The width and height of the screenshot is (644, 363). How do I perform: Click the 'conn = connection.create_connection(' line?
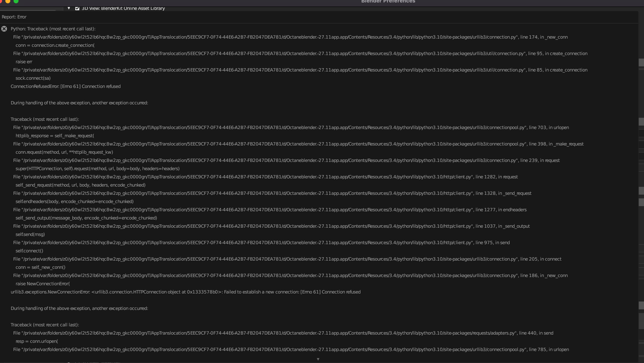[55, 45]
